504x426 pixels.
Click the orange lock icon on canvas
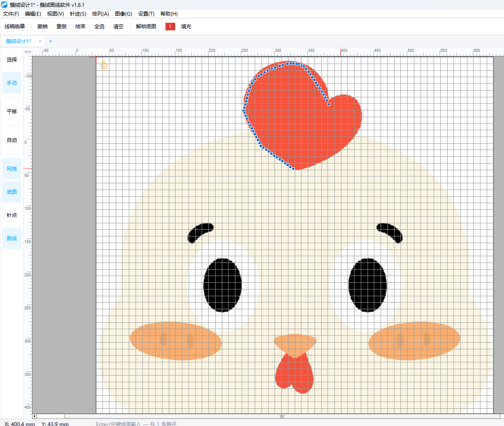point(104,65)
